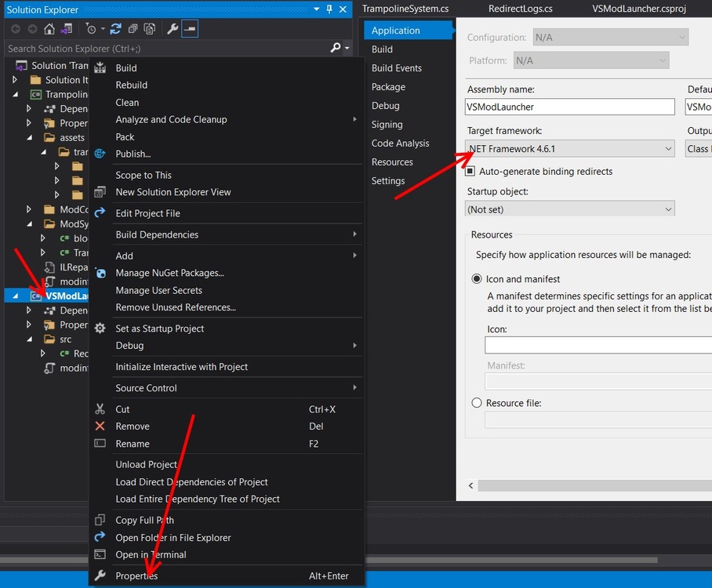Click the Sync/Refresh icon in Solution Explorer

[115, 29]
